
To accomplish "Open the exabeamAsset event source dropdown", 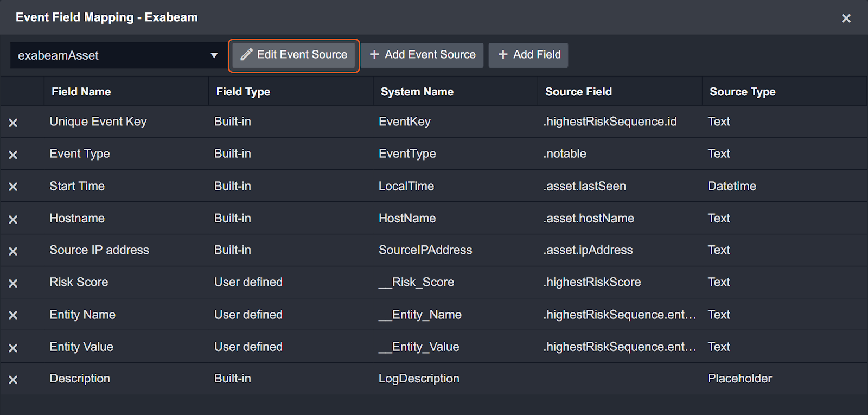I will [118, 55].
